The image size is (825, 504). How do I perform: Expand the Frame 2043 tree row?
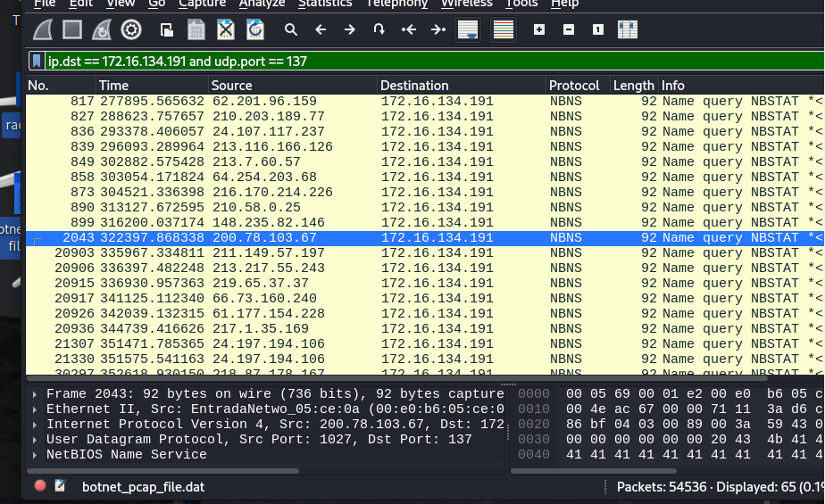click(35, 394)
